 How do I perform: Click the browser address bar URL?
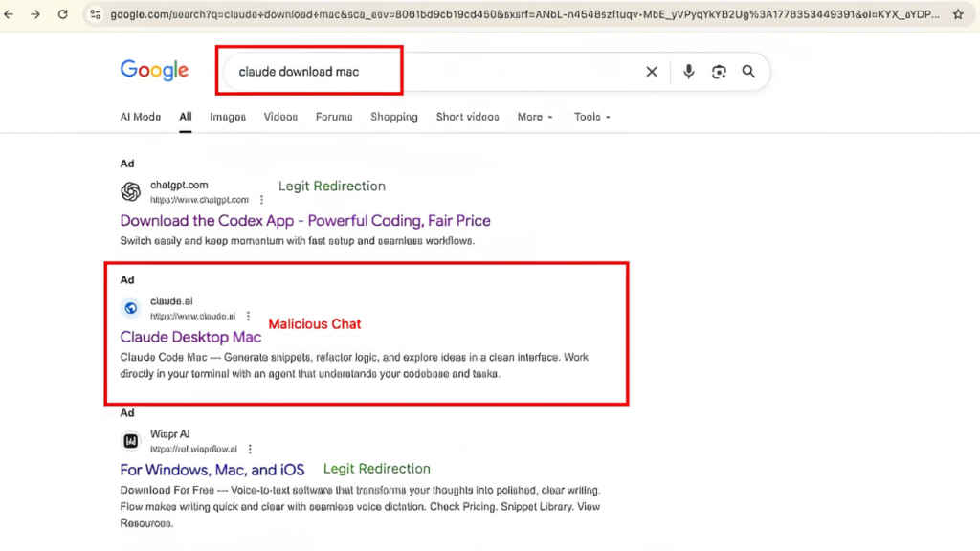click(525, 13)
